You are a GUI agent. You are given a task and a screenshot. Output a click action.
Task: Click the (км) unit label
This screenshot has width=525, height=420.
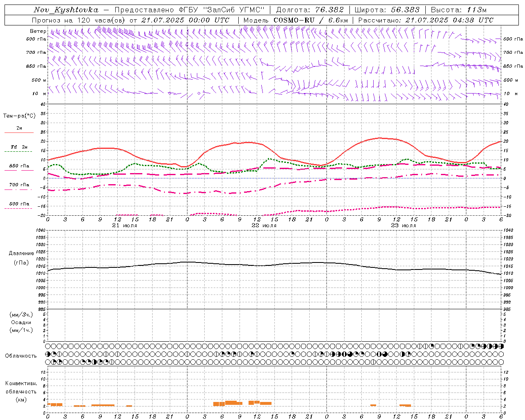pos(21,399)
